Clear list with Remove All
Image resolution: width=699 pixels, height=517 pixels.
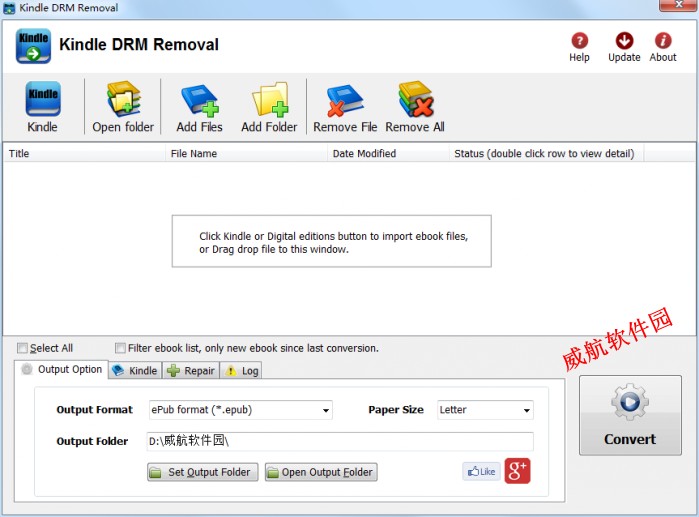click(415, 107)
